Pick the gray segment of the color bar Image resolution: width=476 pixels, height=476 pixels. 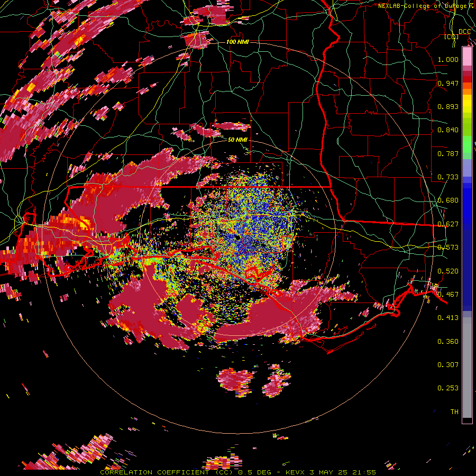pos(467,368)
